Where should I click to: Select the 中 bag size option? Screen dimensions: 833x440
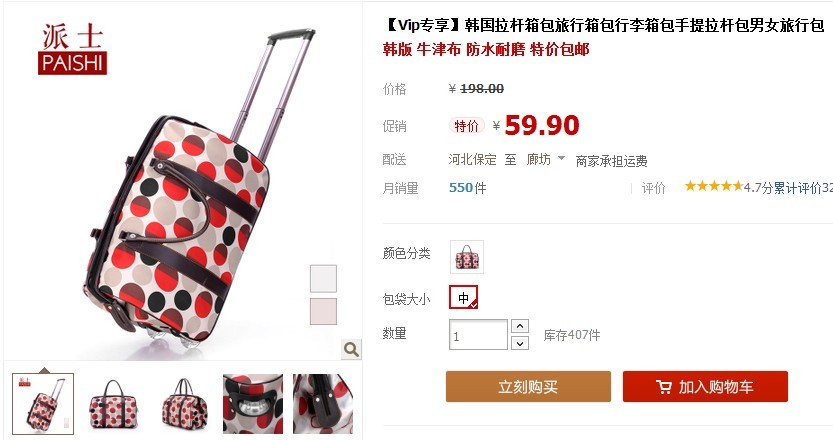(464, 298)
